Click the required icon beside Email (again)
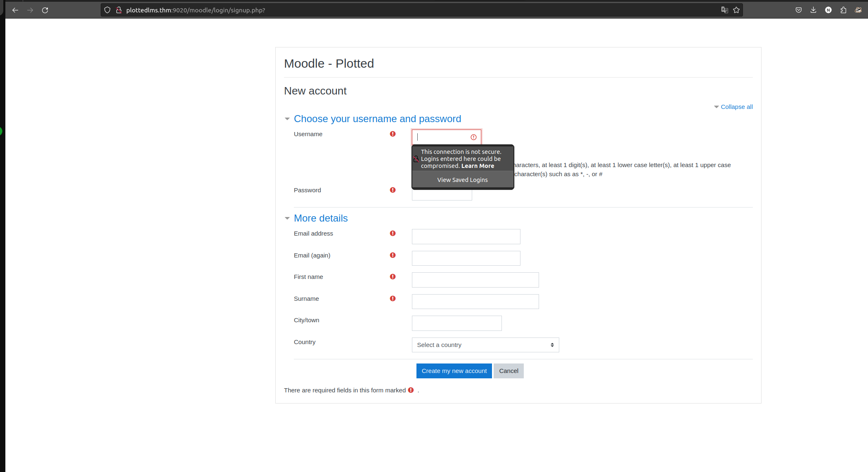Screen dimensions: 868x472 393,255
